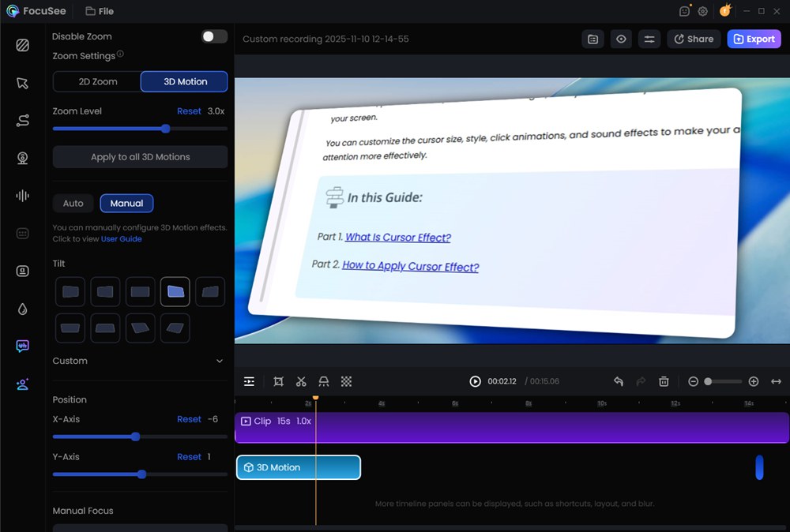This screenshot has height=532, width=790.
Task: Expand the Custom tilt section
Action: [x=219, y=361]
